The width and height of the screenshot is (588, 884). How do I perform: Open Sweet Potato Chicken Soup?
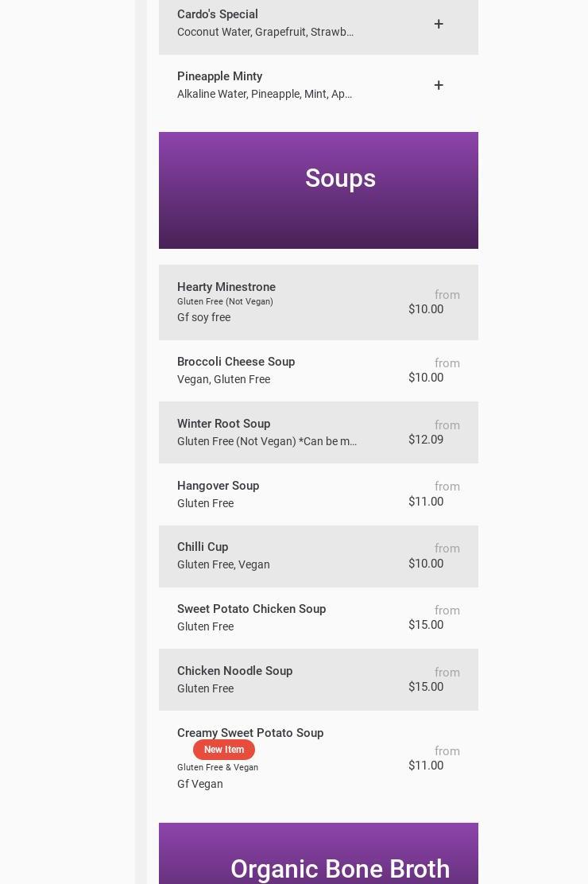(251, 610)
